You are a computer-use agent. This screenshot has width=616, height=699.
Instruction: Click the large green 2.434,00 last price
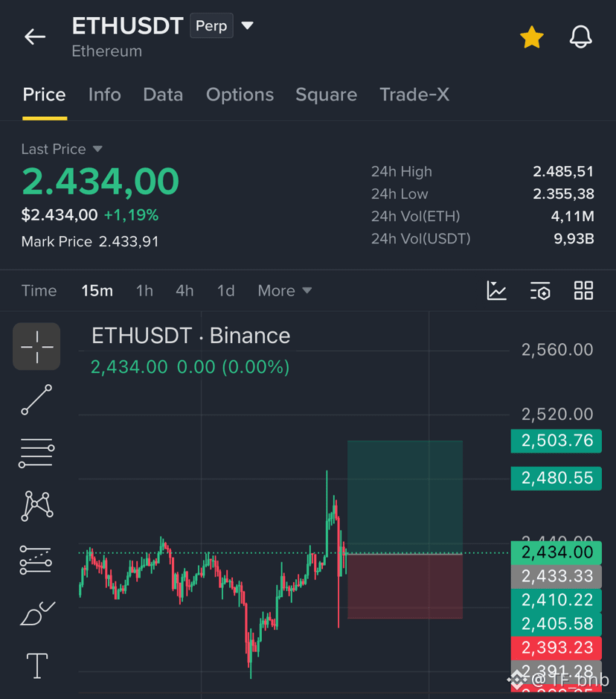100,182
